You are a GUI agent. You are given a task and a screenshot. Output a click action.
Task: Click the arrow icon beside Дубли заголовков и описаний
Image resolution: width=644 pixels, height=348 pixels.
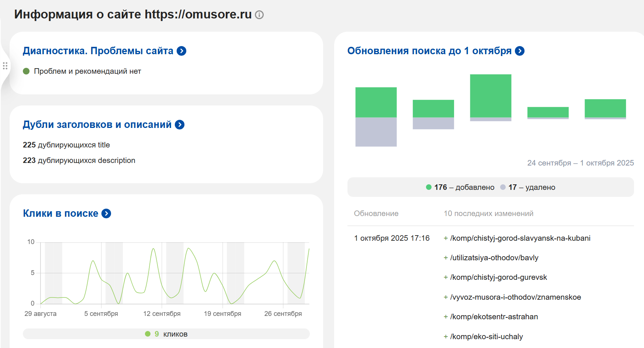click(180, 125)
